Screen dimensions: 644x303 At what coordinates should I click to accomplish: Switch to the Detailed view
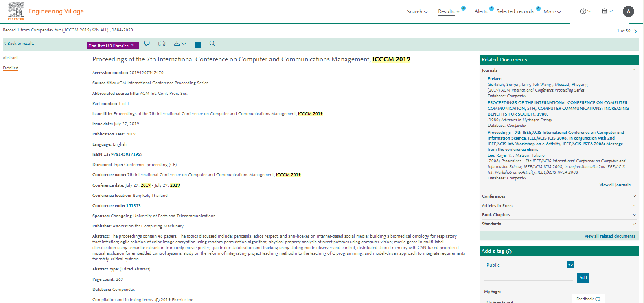click(11, 68)
